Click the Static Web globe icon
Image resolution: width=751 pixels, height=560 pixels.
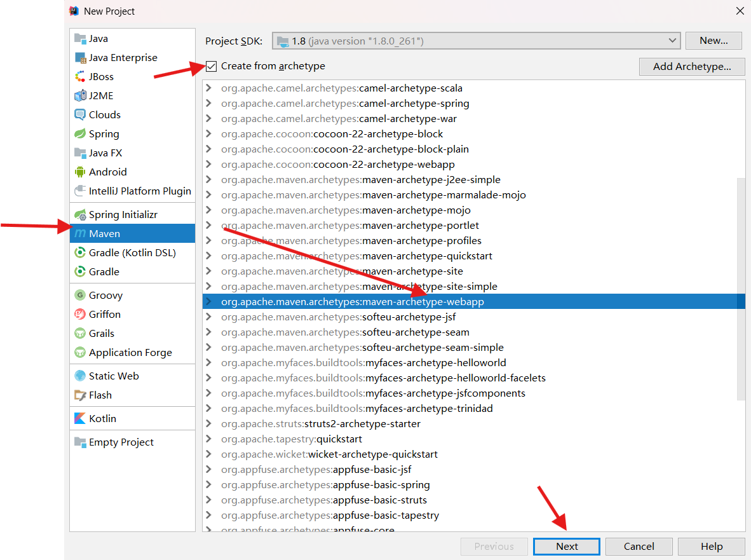coord(80,376)
